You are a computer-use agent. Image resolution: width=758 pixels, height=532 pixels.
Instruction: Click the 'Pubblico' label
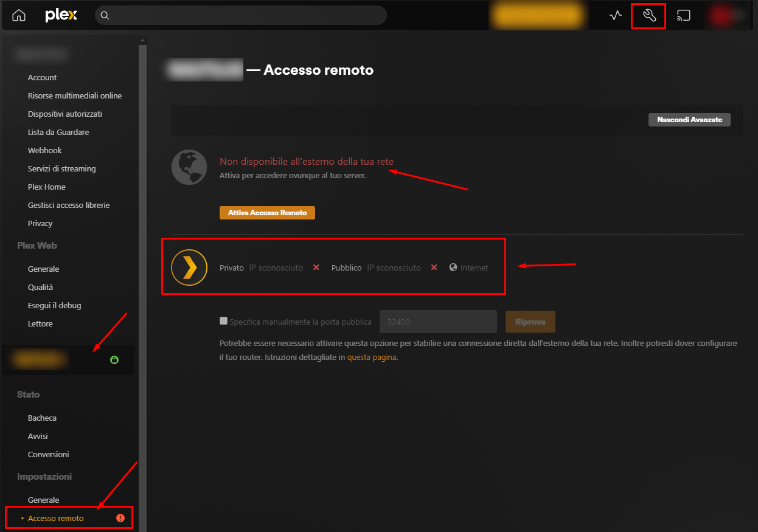tap(347, 268)
